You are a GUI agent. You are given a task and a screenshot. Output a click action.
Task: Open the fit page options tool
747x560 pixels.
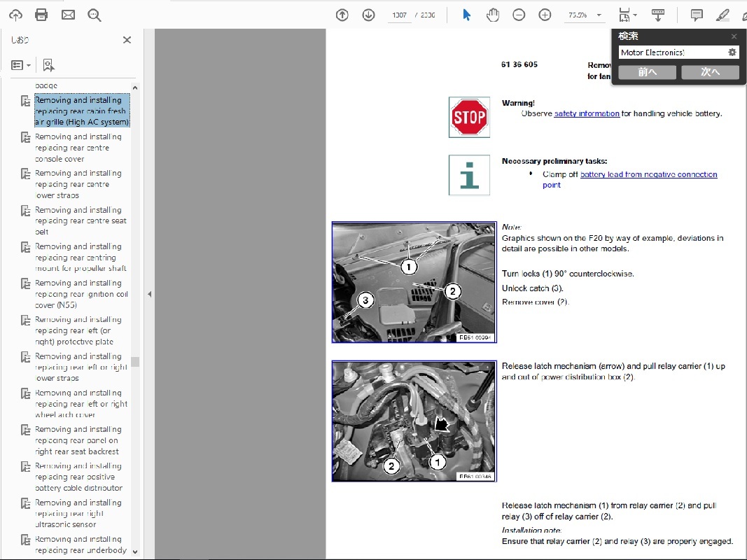click(x=624, y=15)
